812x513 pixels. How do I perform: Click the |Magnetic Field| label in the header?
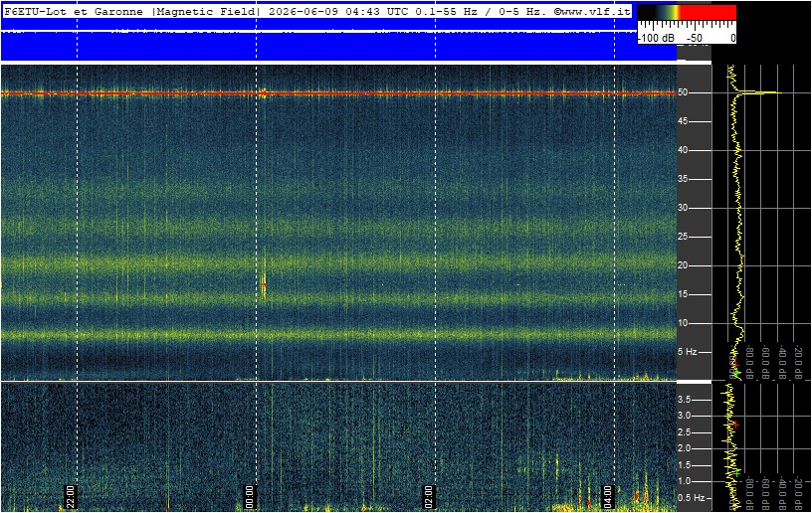(x=206, y=11)
